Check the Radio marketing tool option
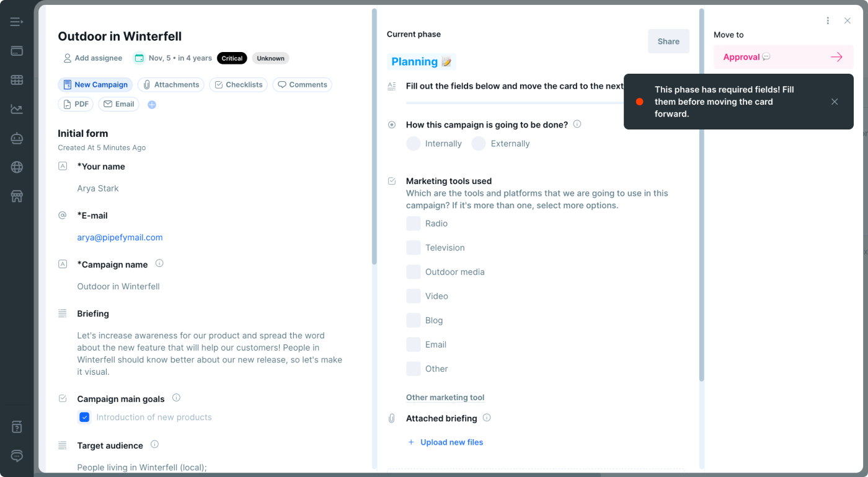The width and height of the screenshot is (868, 477). click(x=414, y=223)
